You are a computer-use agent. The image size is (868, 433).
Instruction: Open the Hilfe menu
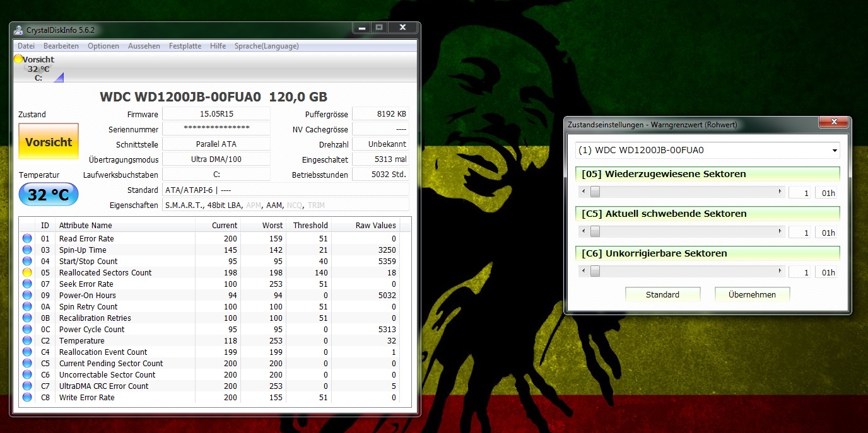[x=218, y=46]
